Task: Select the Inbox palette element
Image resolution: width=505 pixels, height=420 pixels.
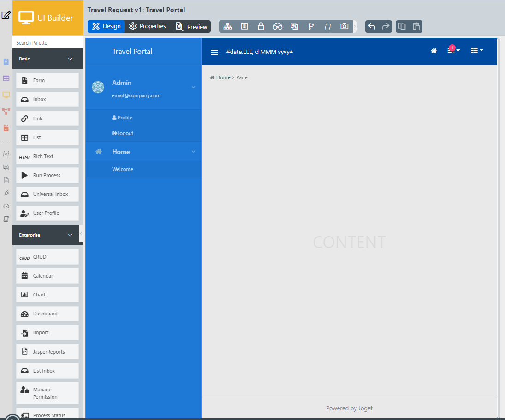Action: [x=48, y=100]
